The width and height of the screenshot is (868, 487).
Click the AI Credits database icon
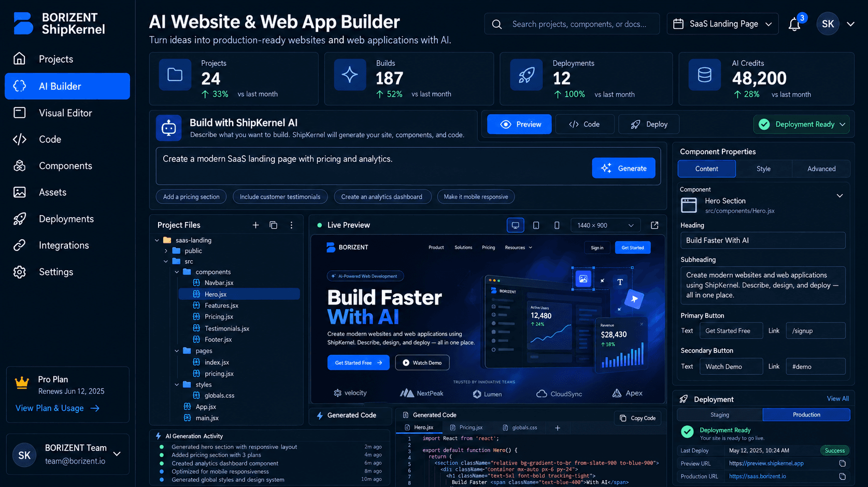[x=705, y=75]
